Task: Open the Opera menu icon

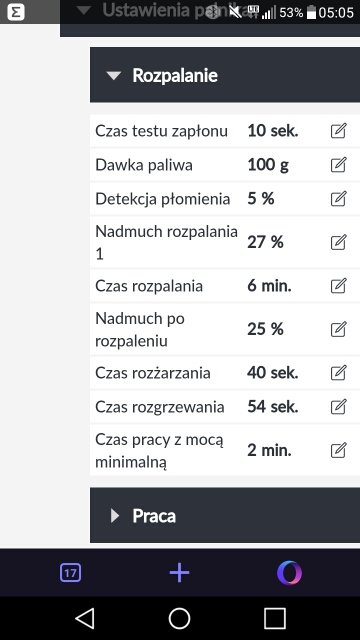Action: click(x=289, y=573)
